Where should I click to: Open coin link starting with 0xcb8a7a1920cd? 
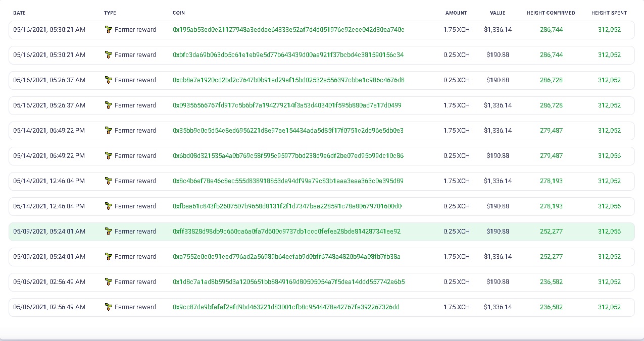pyautogui.click(x=288, y=80)
